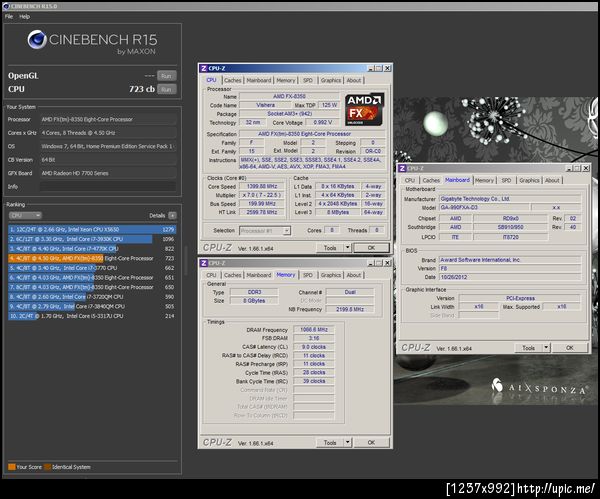Click the BIOS date 10/26/2012 field
This screenshot has height=499, width=600.
(510, 277)
